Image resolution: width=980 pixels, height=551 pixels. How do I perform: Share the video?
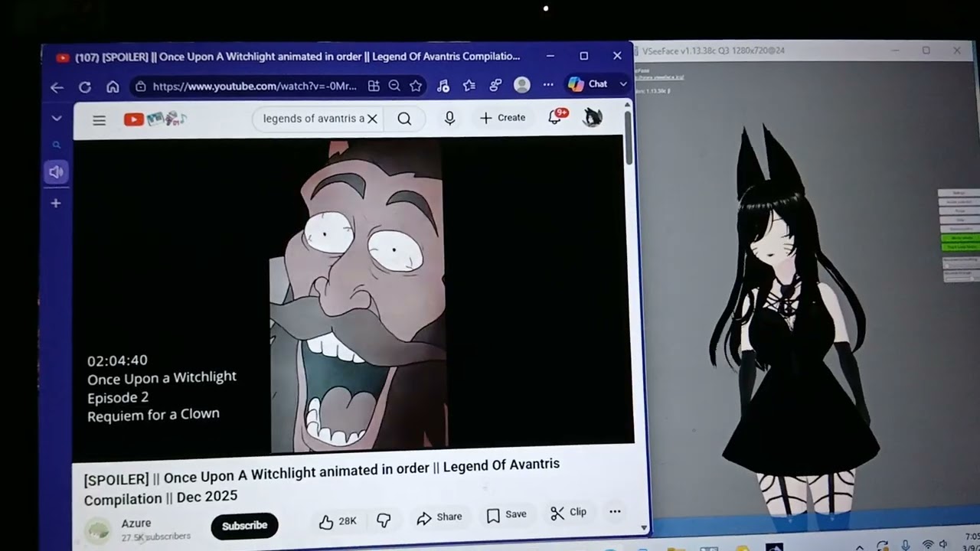pyautogui.click(x=439, y=518)
